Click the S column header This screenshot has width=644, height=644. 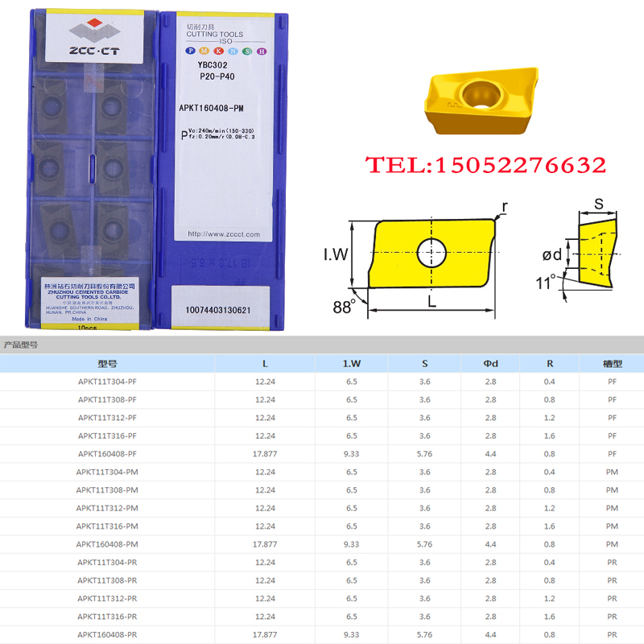[425, 364]
